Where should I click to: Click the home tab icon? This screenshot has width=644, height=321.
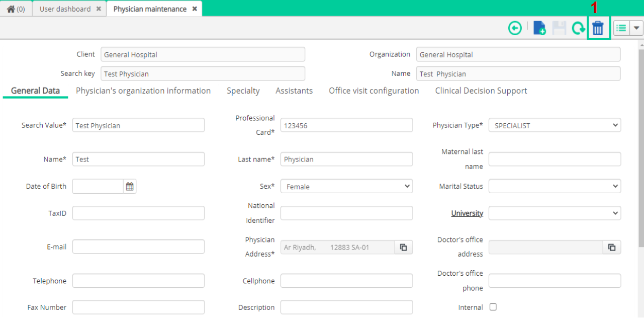pos(16,9)
